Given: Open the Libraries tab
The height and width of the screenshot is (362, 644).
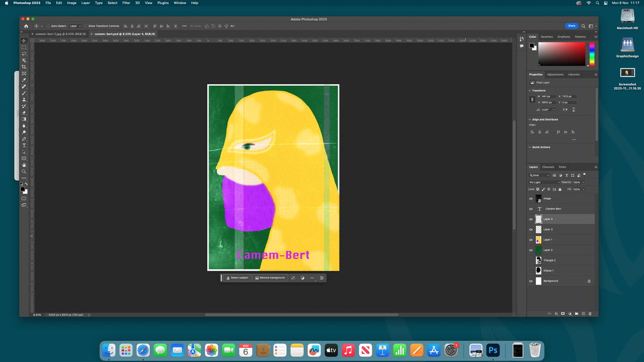Looking at the screenshot, I should point(574,74).
